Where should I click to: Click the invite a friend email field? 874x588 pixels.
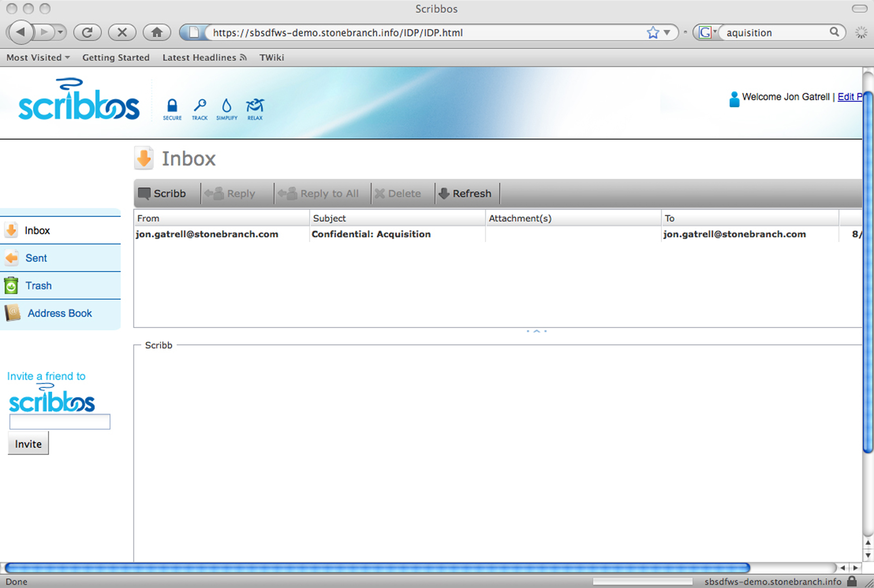pyautogui.click(x=60, y=422)
